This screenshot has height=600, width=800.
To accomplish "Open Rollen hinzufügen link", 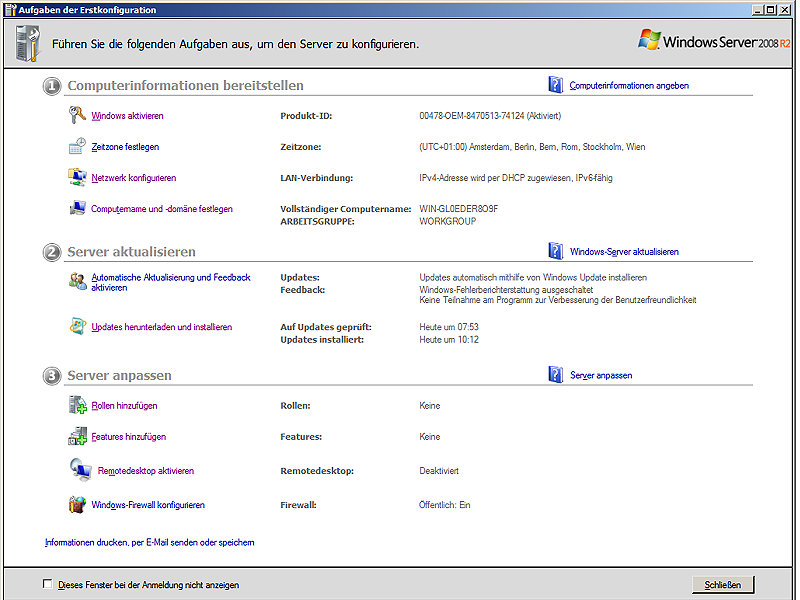I will (x=124, y=406).
